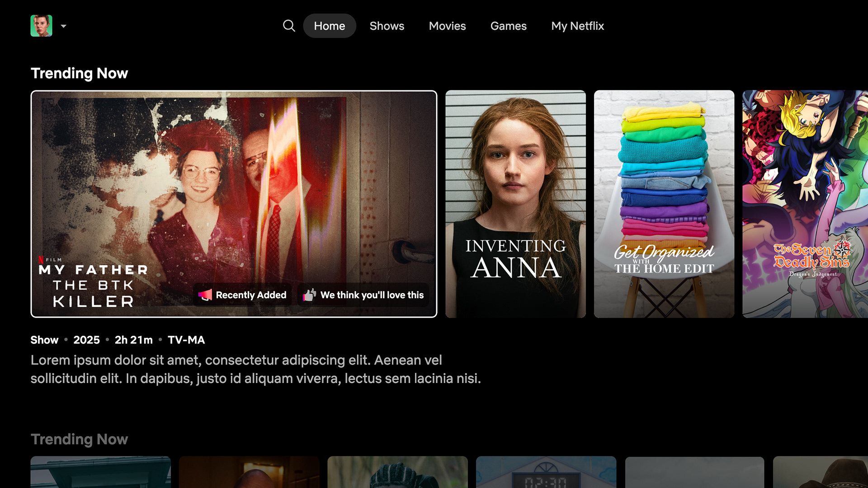Viewport: 868px width, 488px height.
Task: Click the second Trending Now heading
Action: [79, 439]
